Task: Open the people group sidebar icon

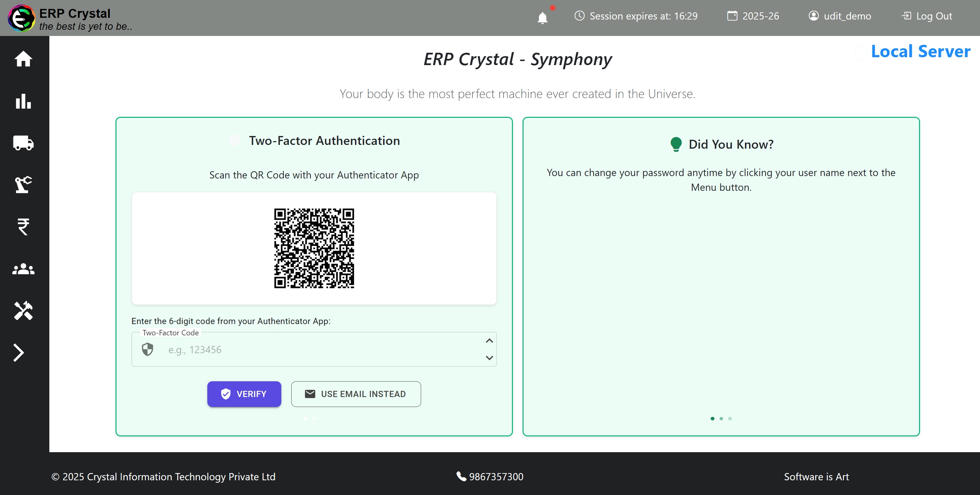Action: (x=23, y=269)
